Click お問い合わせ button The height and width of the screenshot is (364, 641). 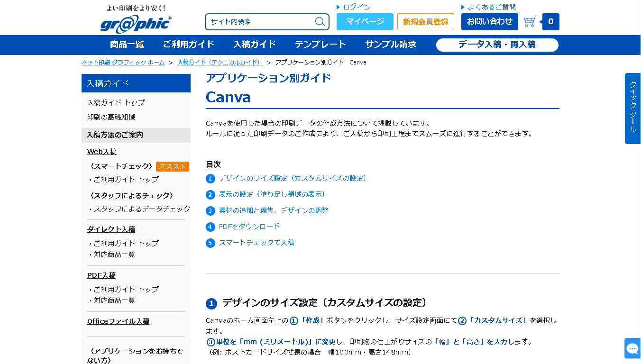(490, 22)
